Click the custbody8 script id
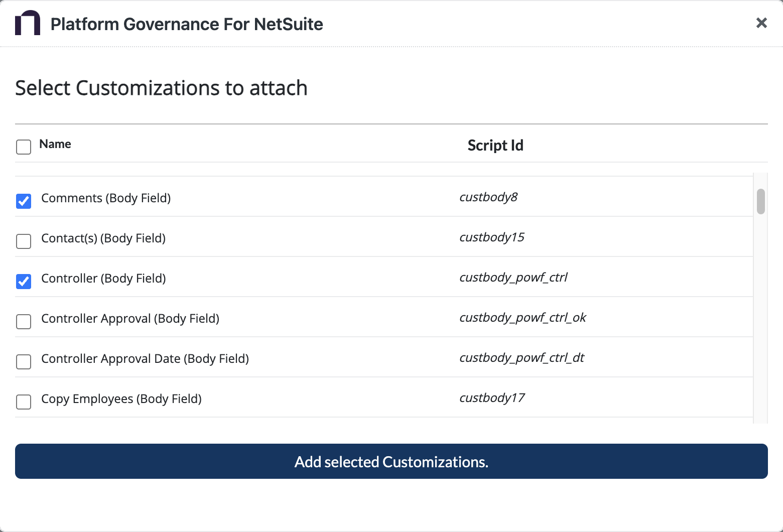The image size is (783, 532). (488, 197)
